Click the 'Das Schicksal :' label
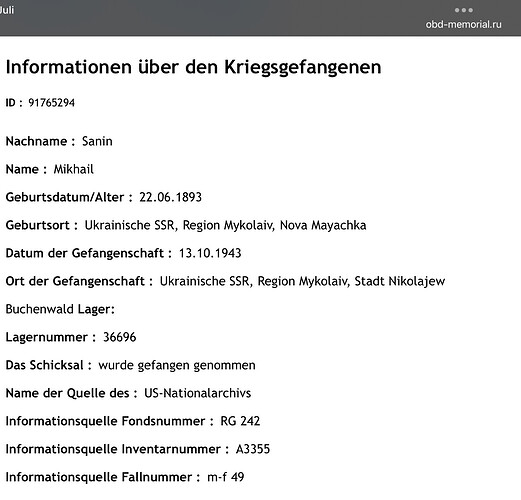This screenshot has height=500, width=521. tap(49, 365)
